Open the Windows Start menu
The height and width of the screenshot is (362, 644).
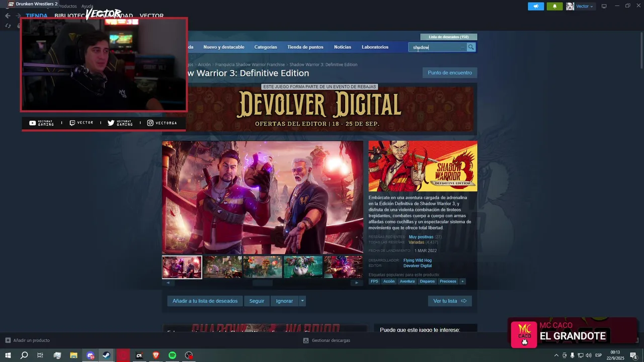8,355
